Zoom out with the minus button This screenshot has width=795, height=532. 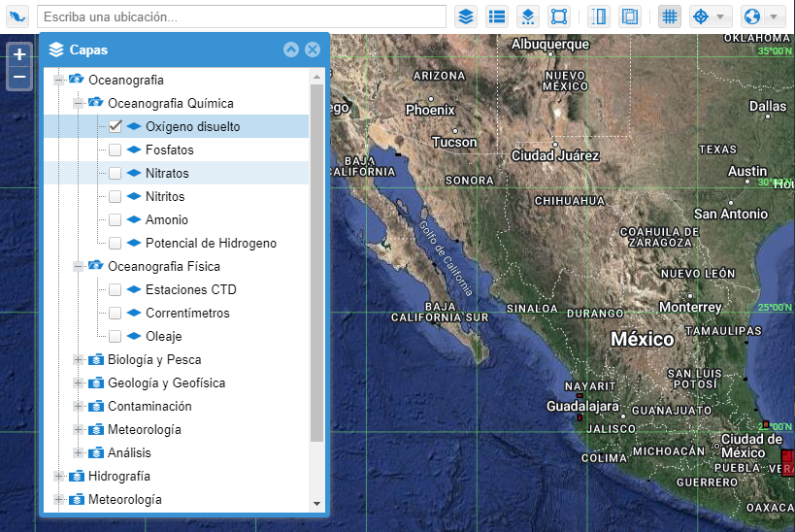pos(19,77)
